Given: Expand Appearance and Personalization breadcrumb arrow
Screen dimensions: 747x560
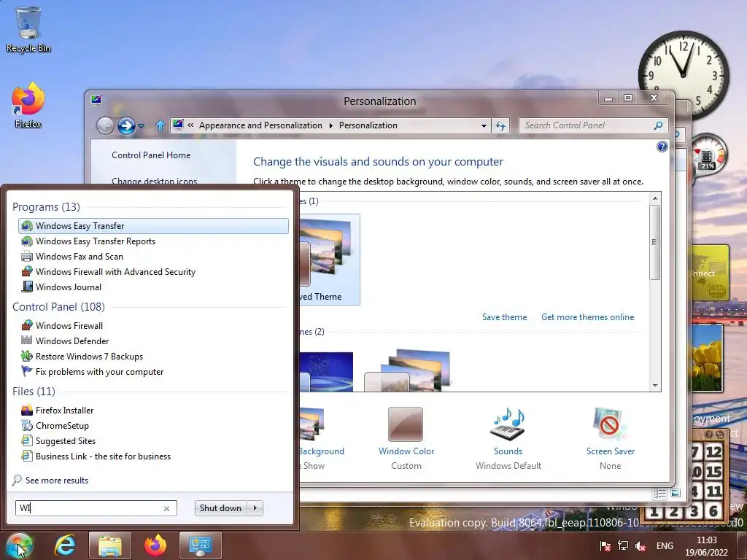Looking at the screenshot, I should pos(330,125).
